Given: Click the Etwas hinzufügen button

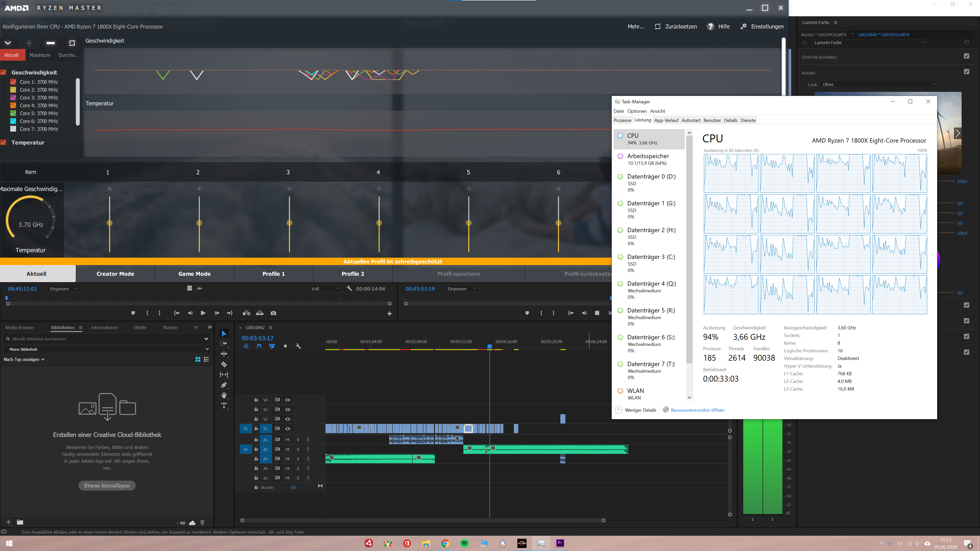Looking at the screenshot, I should [107, 486].
